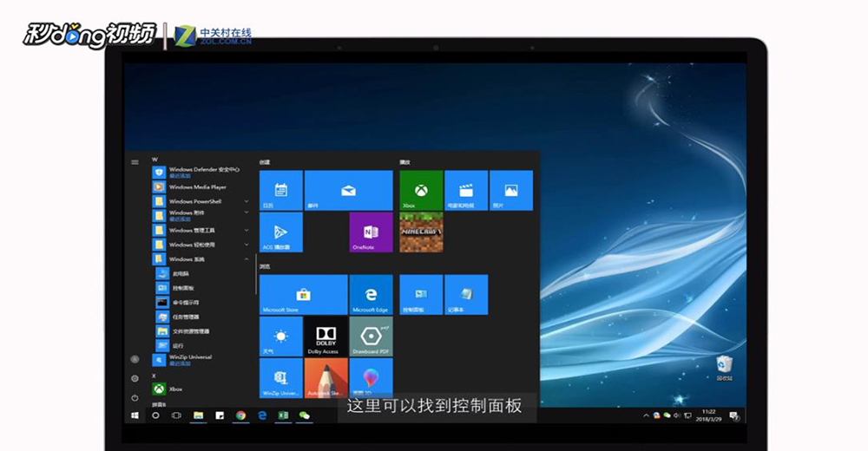Open WeChat on the taskbar
868x451 pixels.
304,415
